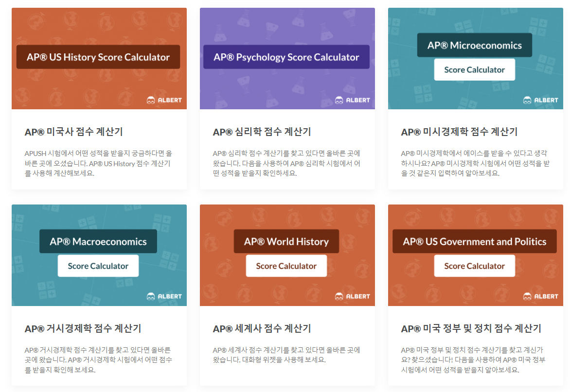Click the AP® 거시경제학 점수 계산기를 찾고 description
Image resolution: width=570 pixels, height=392 pixels.
(98, 360)
